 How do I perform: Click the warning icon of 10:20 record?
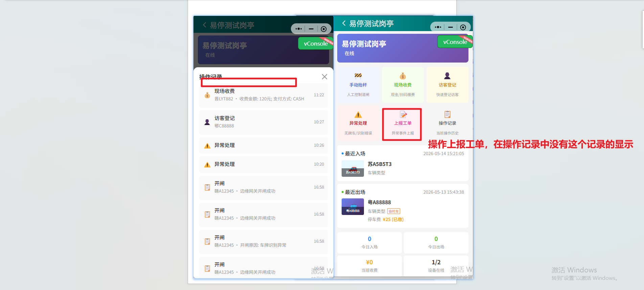(207, 165)
